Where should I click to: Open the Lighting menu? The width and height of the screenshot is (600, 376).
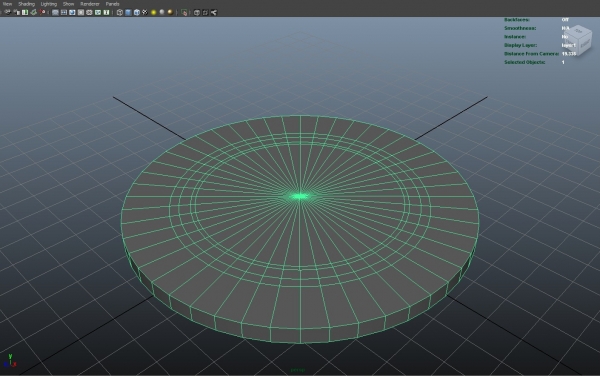(x=49, y=4)
